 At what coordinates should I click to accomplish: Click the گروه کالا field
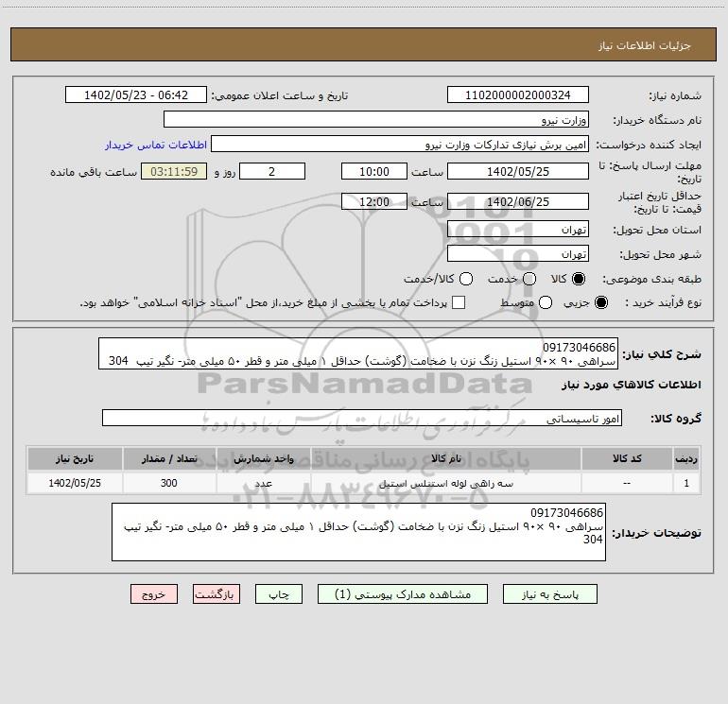pyautogui.click(x=362, y=418)
